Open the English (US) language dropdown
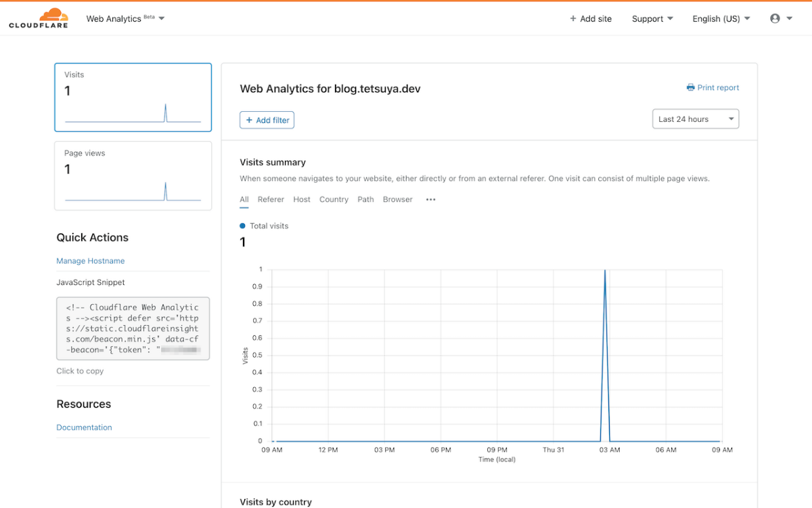 pyautogui.click(x=721, y=19)
